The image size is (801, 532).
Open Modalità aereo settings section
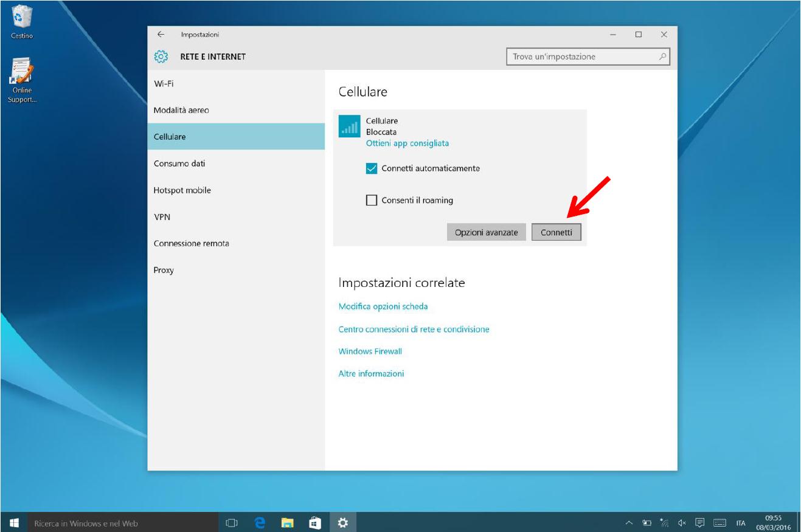236,110
